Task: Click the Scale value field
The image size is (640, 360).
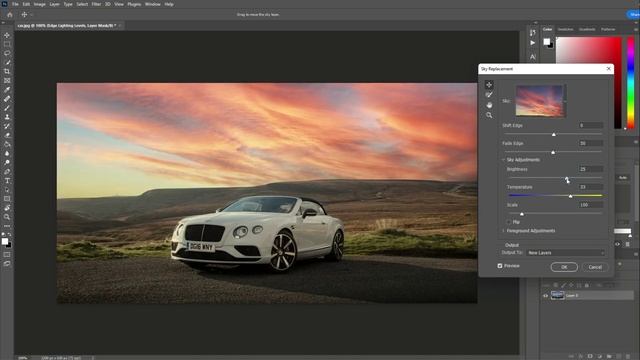Action: (x=591, y=204)
